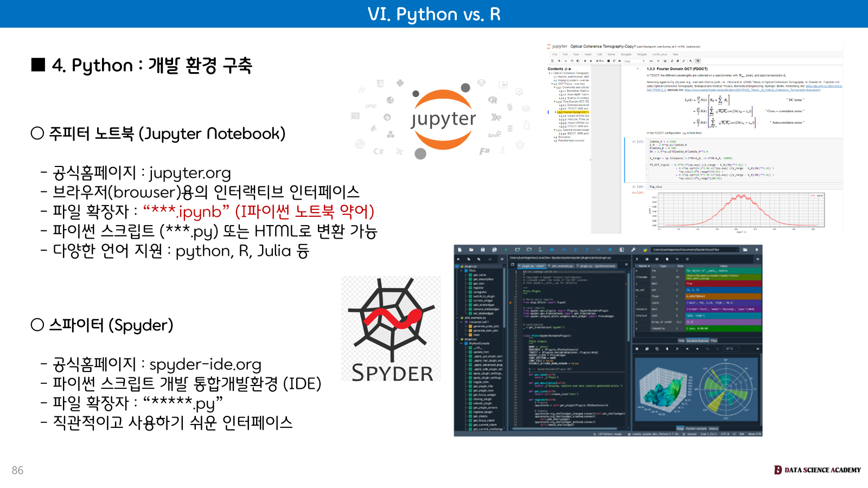Click the parent directory up arrow in Spyder
This screenshot has width=868, height=488.
point(757,249)
